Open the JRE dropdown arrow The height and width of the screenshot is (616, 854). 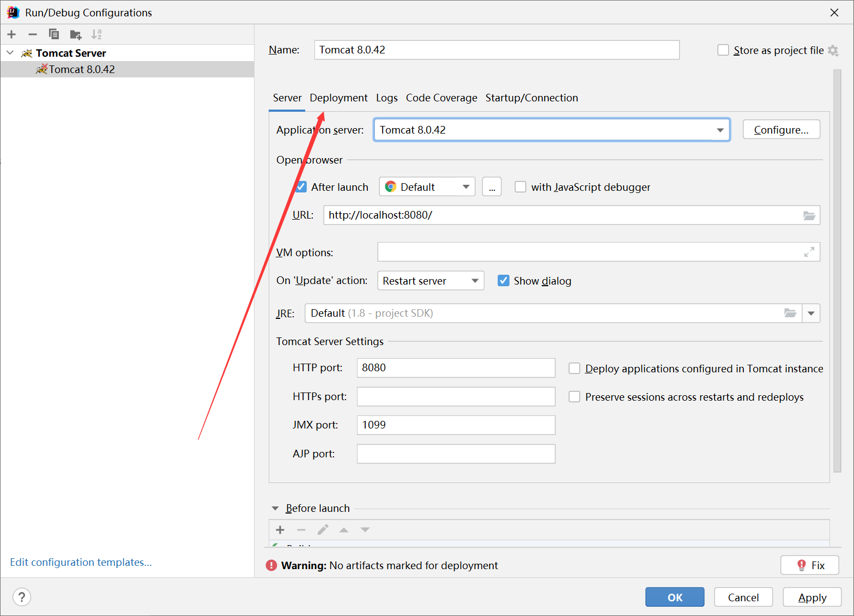[811, 313]
